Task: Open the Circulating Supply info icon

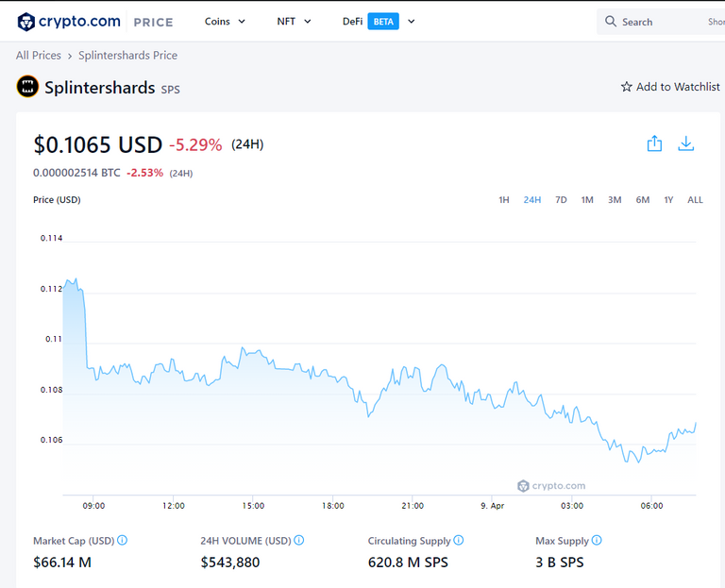Action: coord(458,540)
